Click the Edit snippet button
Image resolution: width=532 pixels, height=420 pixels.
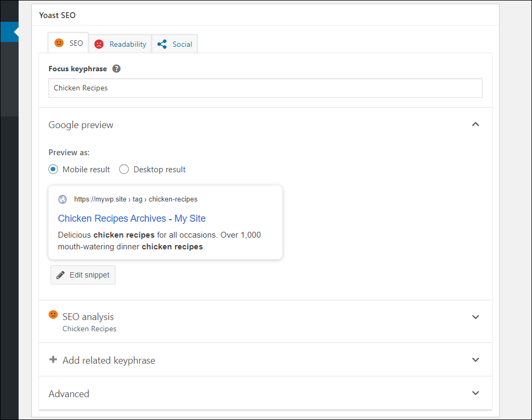(83, 275)
